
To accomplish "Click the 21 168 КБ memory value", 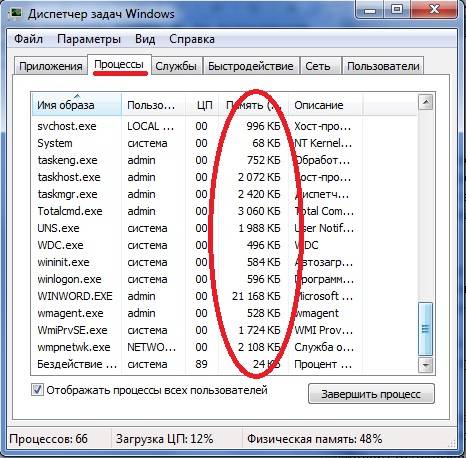I will [256, 296].
